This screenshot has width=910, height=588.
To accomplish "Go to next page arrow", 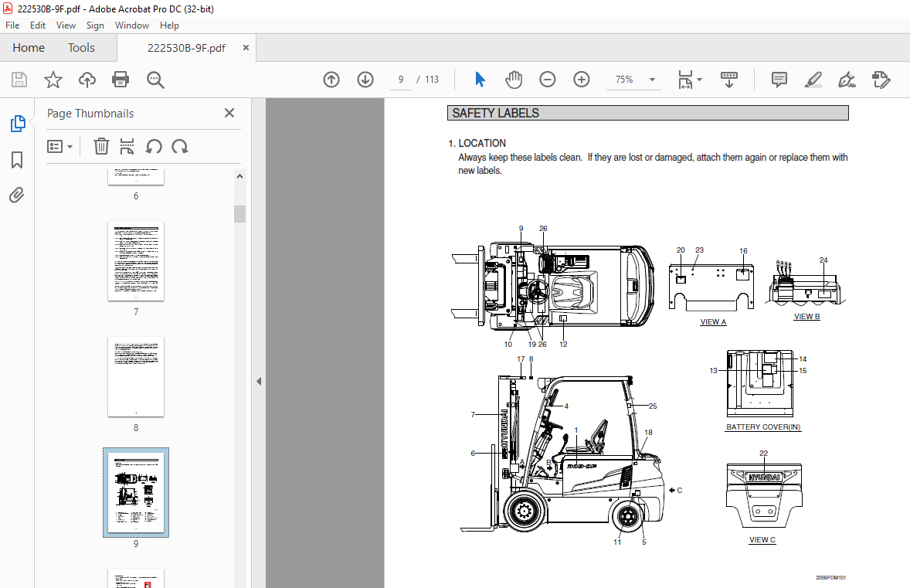I will point(365,80).
